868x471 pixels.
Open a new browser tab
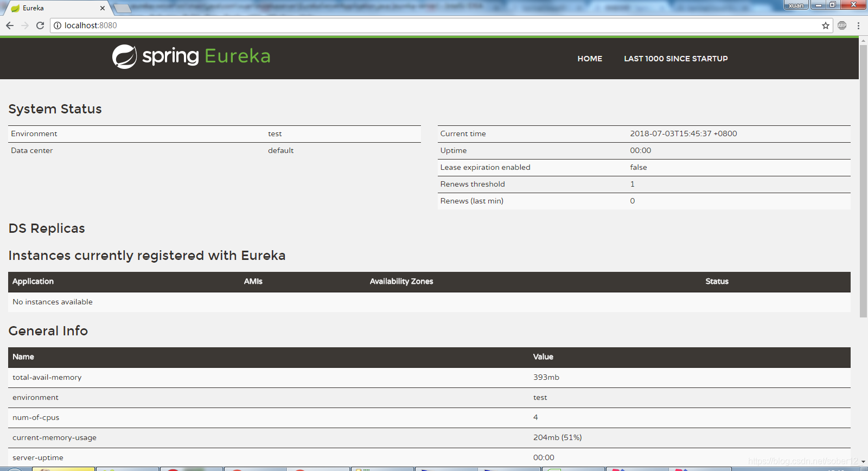(x=123, y=8)
